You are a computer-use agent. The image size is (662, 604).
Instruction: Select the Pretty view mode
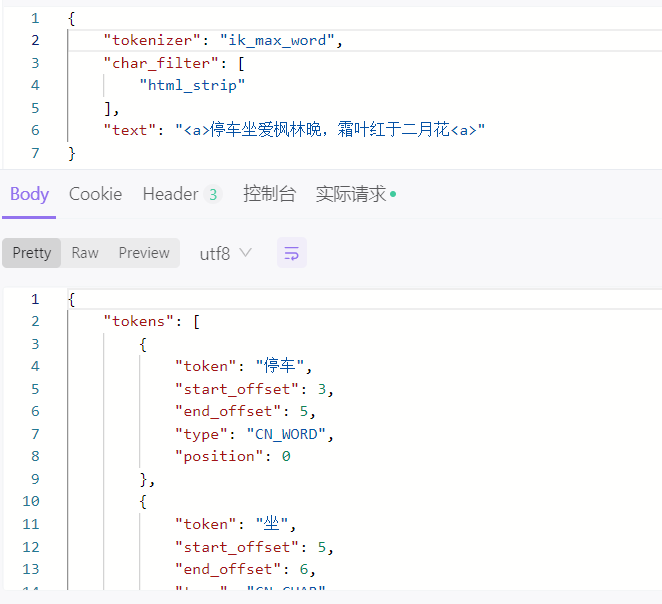click(x=32, y=253)
